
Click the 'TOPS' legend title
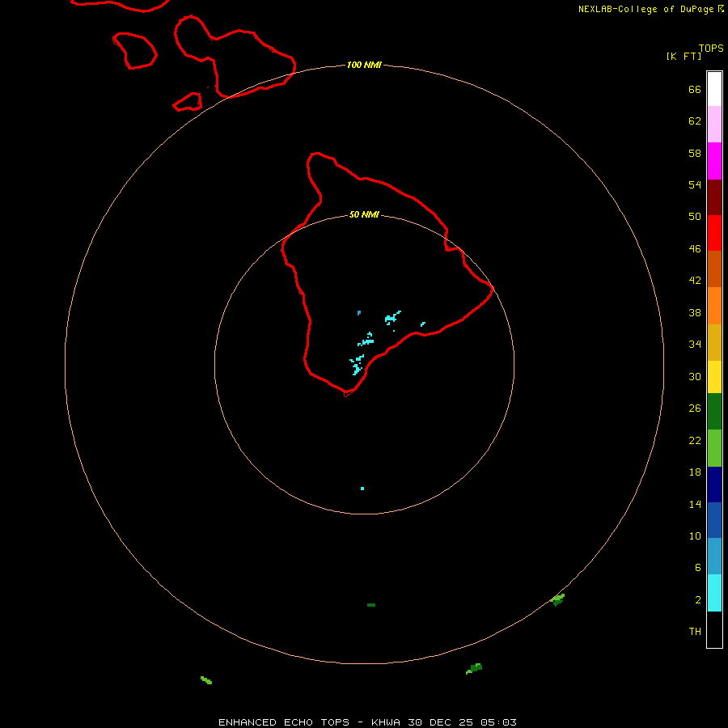711,49
